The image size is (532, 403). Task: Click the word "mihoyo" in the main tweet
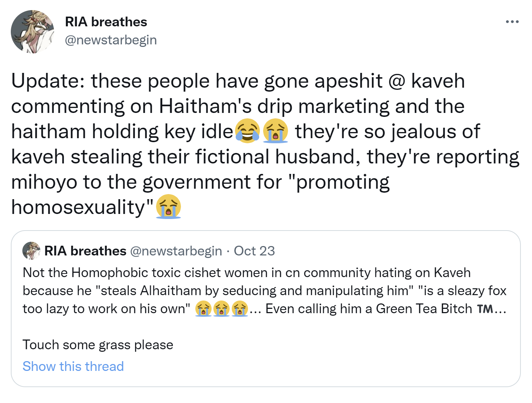[44, 182]
